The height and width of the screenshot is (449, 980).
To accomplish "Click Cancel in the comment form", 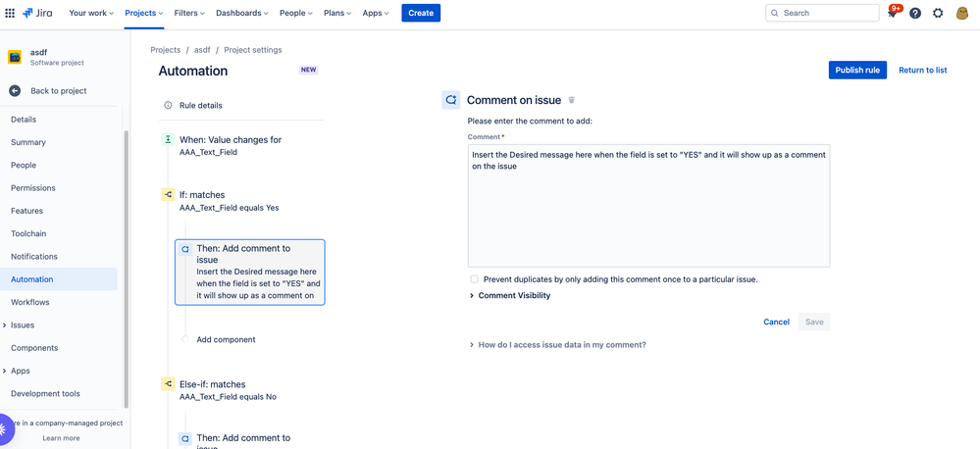I will [x=776, y=323].
